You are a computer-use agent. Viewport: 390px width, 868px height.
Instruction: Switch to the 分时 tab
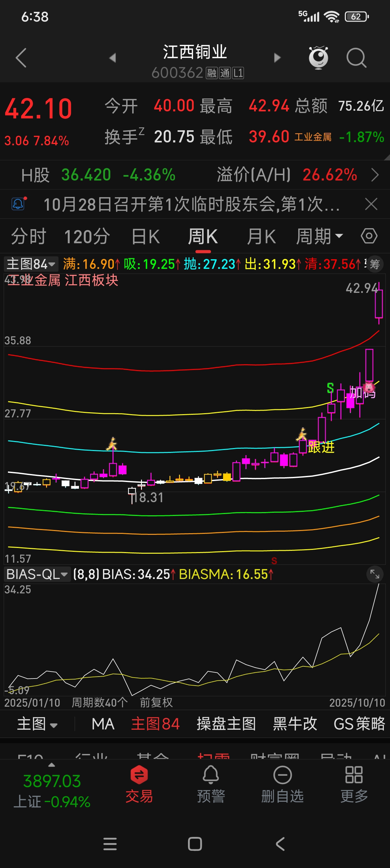coord(28,236)
